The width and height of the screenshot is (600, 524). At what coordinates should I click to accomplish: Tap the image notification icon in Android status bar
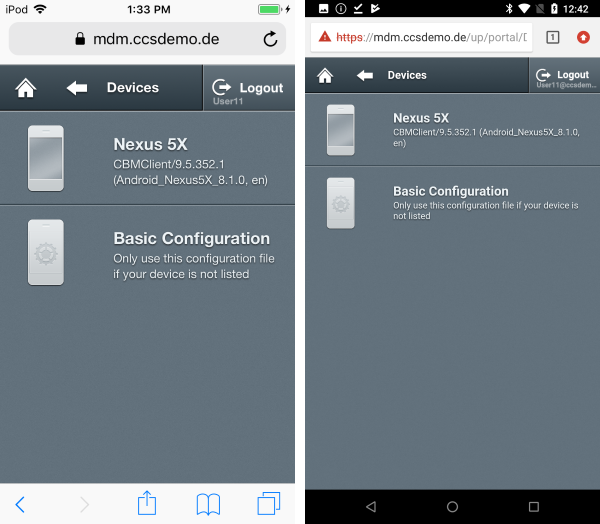coord(323,8)
